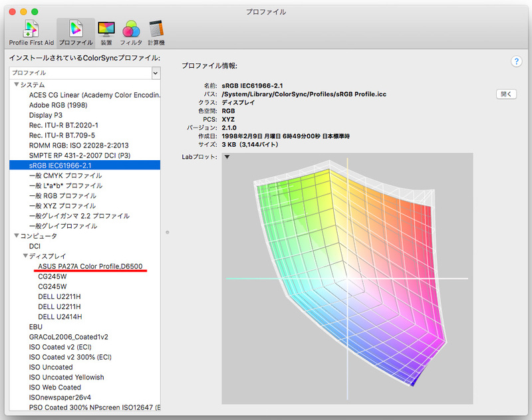Click the green zoom window button
Image resolution: width=532 pixels, height=420 pixels.
[35, 11]
